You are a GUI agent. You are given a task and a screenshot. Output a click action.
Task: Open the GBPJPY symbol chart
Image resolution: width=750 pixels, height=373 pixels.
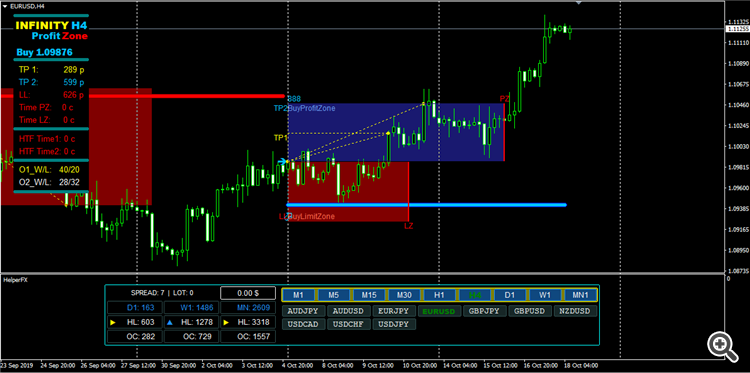click(x=485, y=311)
